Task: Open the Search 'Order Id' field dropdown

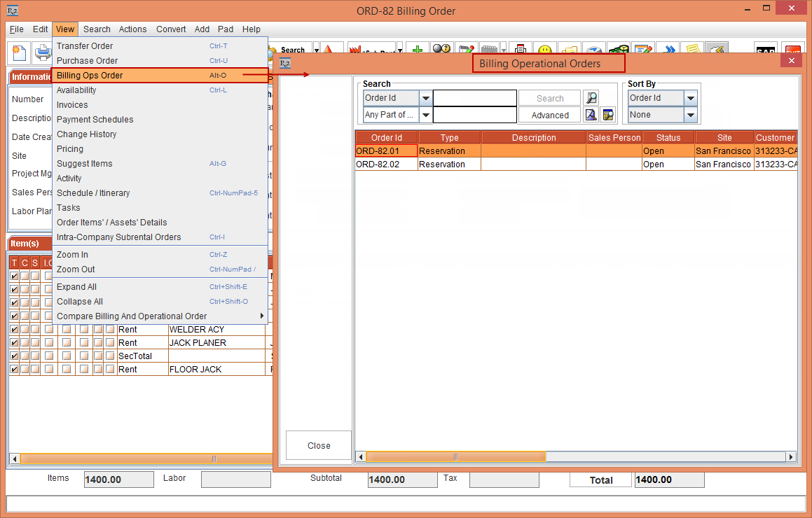Action: click(x=426, y=98)
